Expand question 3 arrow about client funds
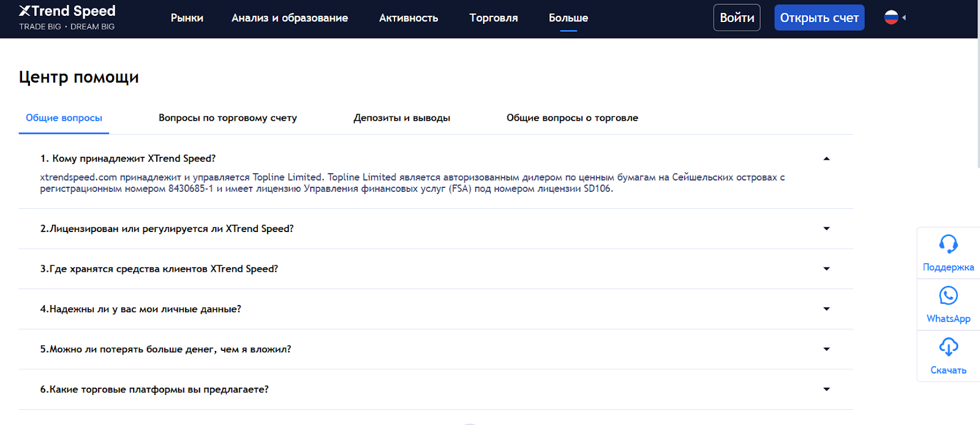The image size is (980, 425). 826,269
